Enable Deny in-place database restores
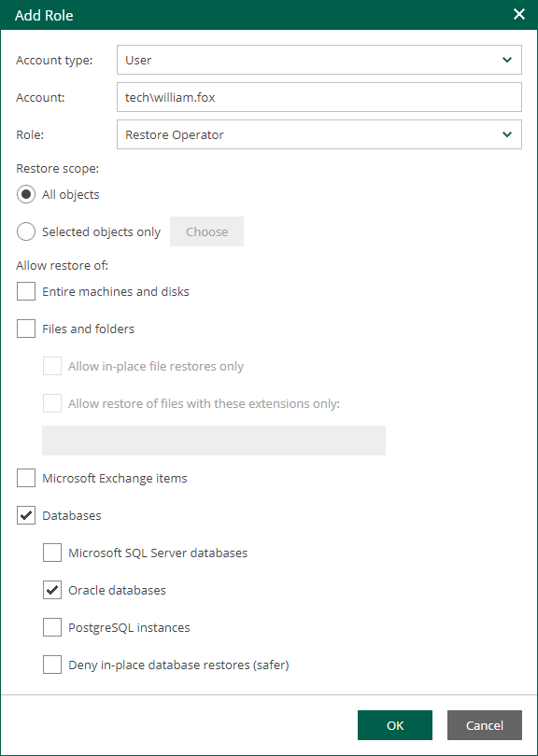Image resolution: width=538 pixels, height=756 pixels. click(x=51, y=665)
